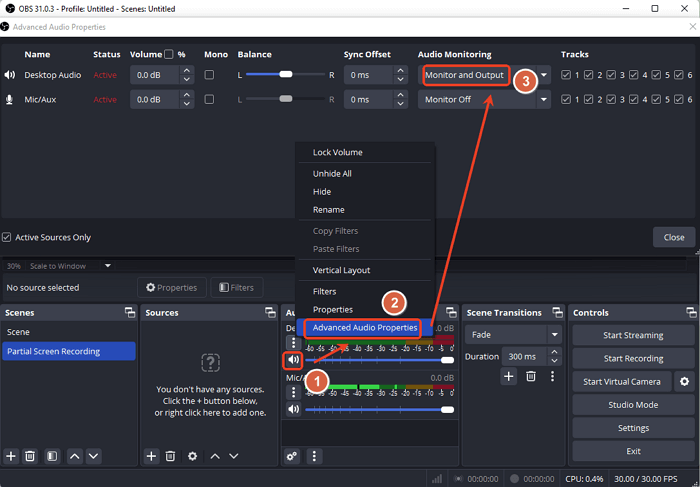Close the Advanced Audio Properties dialog
Screen dimensions: 700x487
point(673,237)
